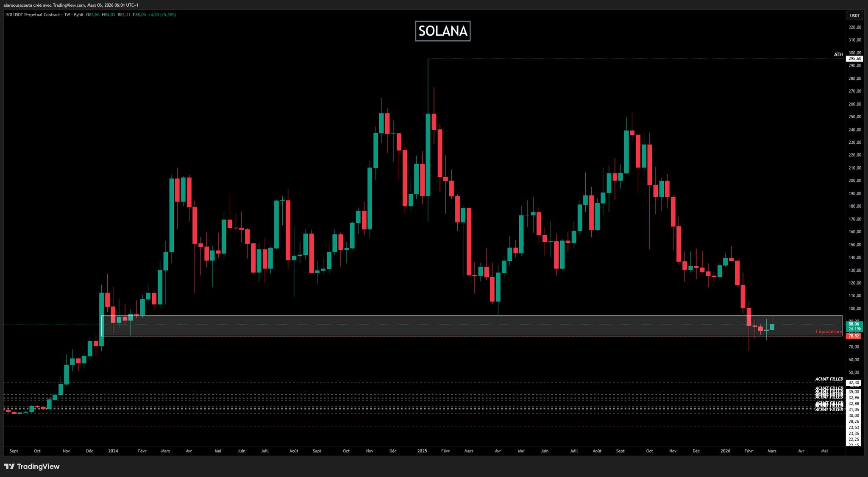
Task: Select the 2024 marker on the time axis
Action: [x=113, y=451]
